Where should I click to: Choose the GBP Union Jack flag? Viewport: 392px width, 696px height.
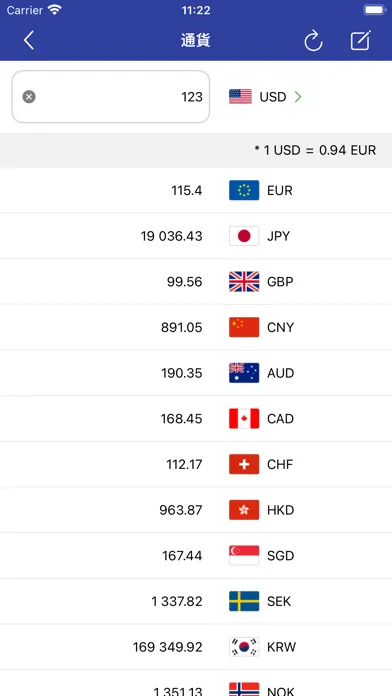coord(244,282)
